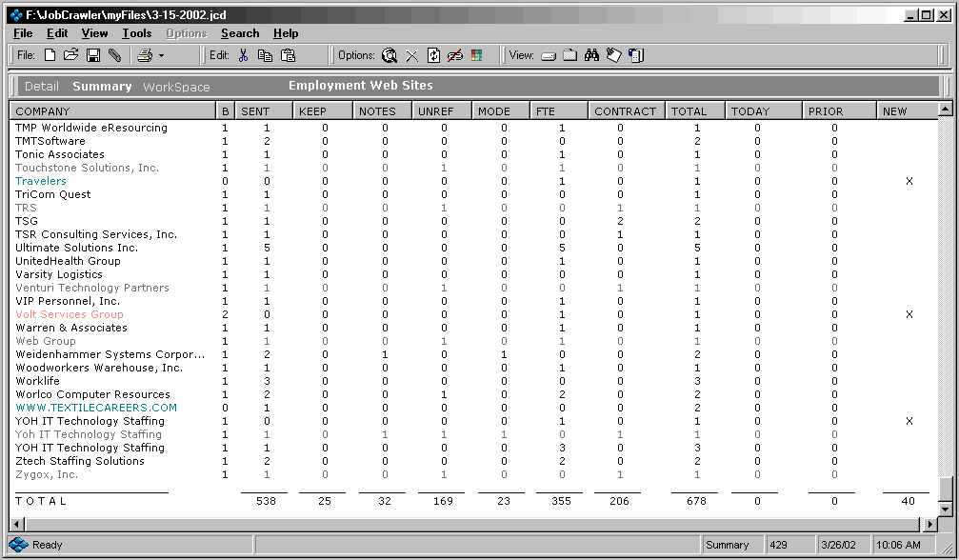Click the binoculars find icon
959x560 pixels.
point(591,55)
